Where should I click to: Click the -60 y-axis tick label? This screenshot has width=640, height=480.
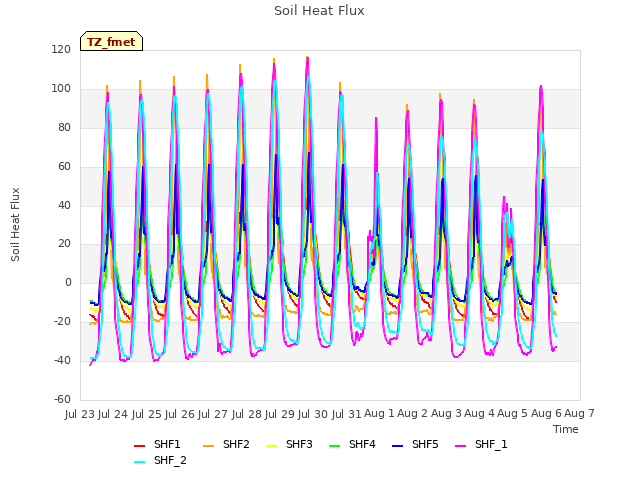[62, 399]
